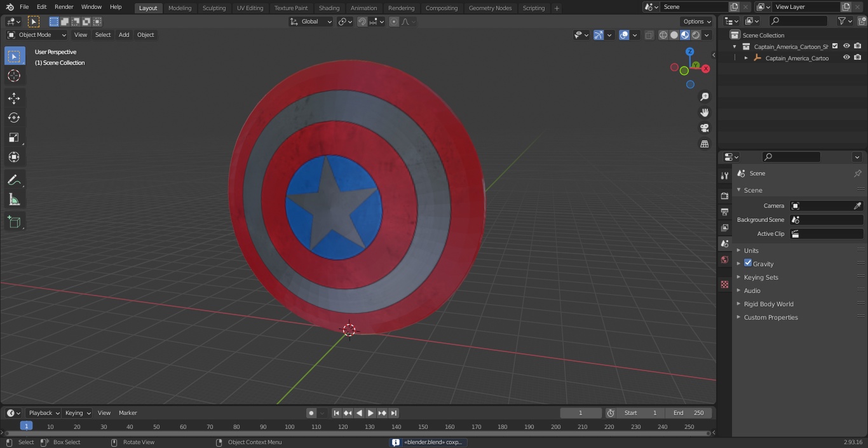The height and width of the screenshot is (448, 868).
Task: Switch to solid viewport shading
Action: 674,35
